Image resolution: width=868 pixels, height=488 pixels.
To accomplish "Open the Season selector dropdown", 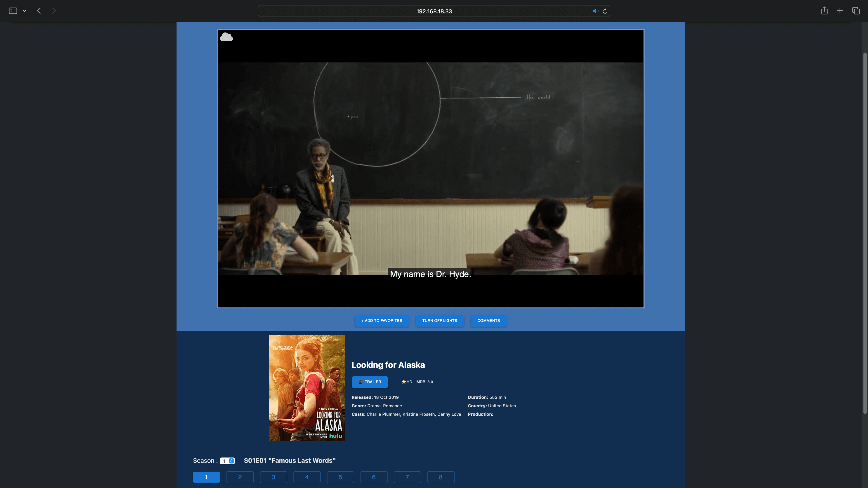I will click(x=227, y=461).
